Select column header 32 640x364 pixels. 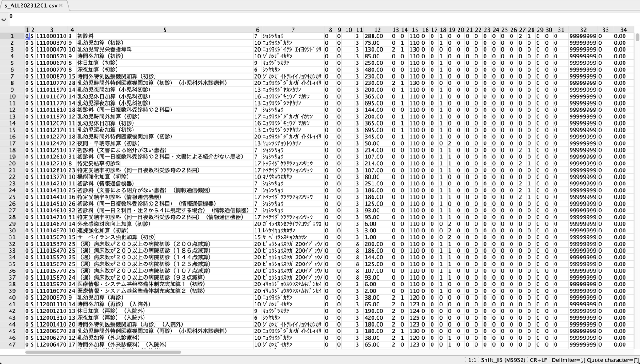583,30
